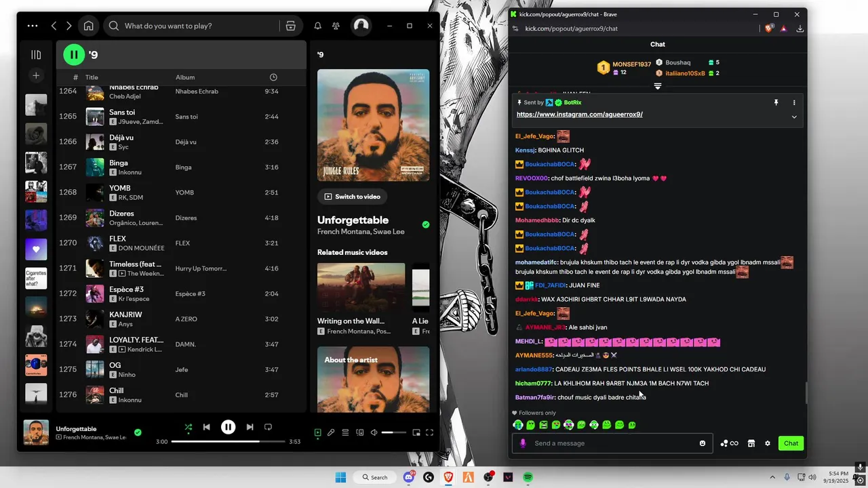Open Brave Shields lion icon

tap(768, 28)
